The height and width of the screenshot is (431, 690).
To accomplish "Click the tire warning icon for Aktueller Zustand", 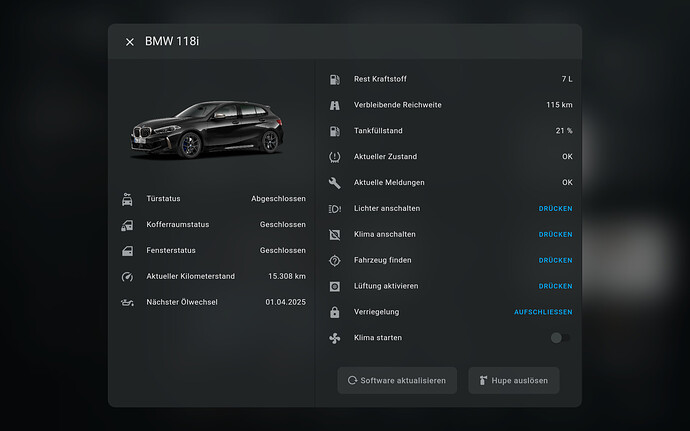I will [x=334, y=157].
